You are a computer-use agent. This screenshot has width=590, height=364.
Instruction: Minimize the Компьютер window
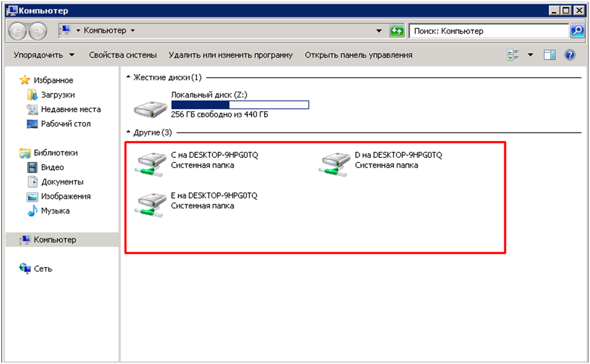click(x=554, y=10)
